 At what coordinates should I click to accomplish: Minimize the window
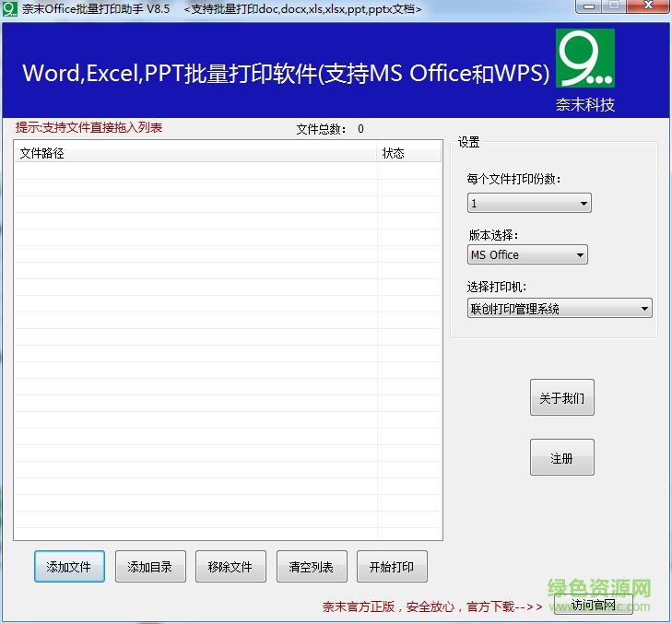589,6
